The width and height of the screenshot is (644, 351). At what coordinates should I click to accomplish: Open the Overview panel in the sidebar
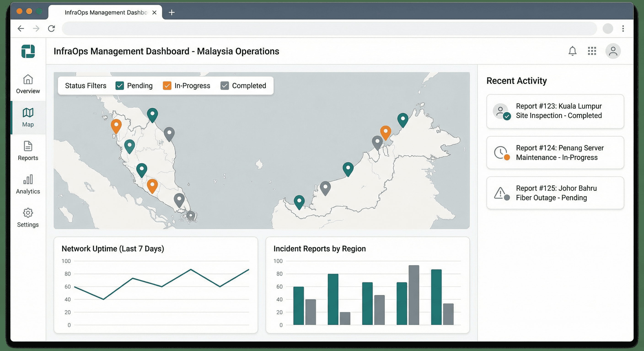(x=28, y=84)
